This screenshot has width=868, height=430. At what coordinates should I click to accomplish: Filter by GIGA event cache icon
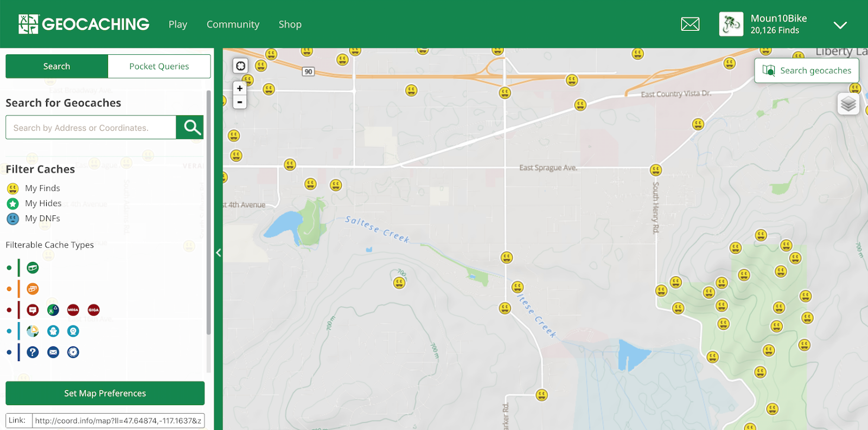[x=94, y=310]
